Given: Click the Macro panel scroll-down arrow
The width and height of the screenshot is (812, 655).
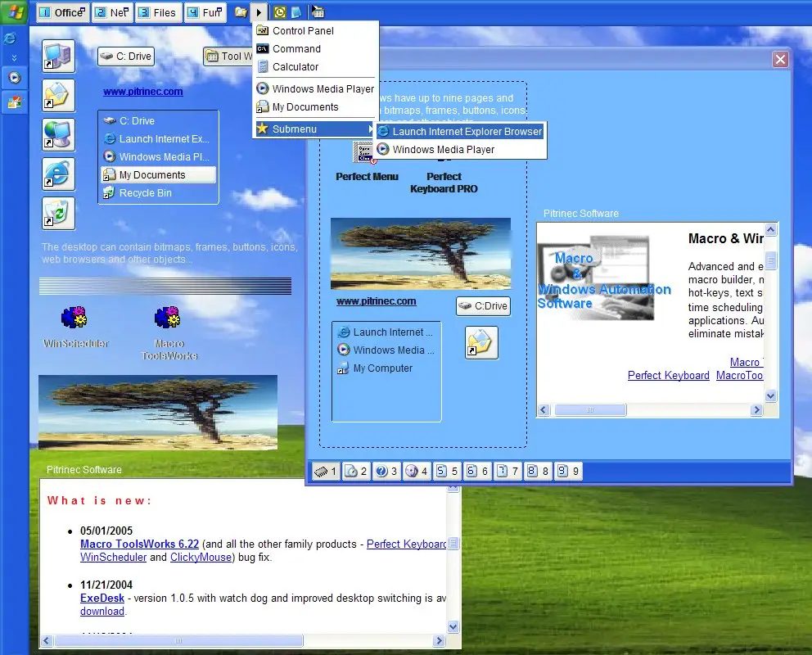Looking at the screenshot, I should pyautogui.click(x=770, y=396).
